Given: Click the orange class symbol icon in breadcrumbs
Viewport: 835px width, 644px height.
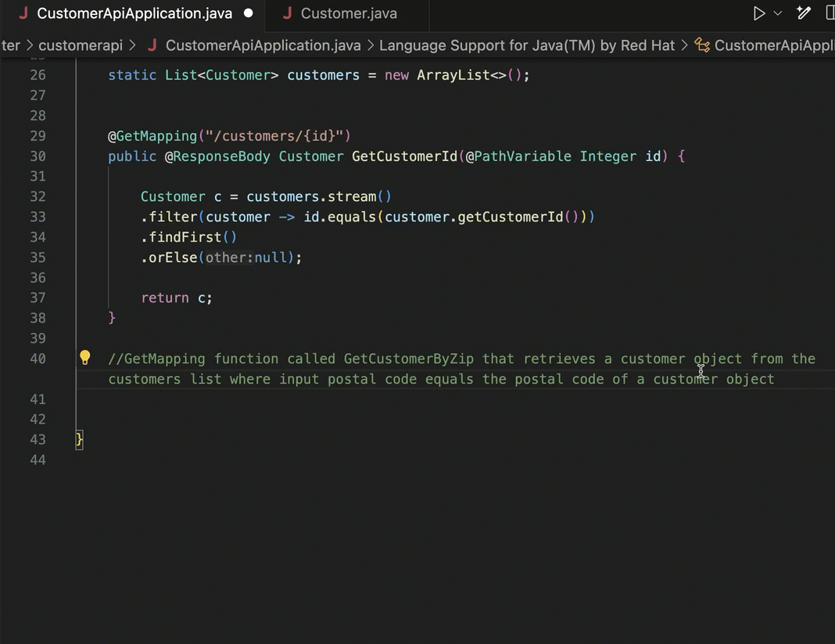Looking at the screenshot, I should (x=702, y=45).
